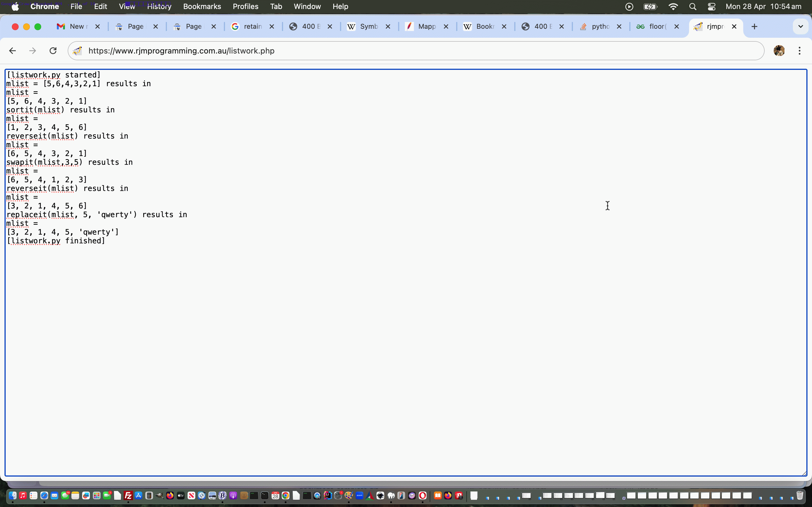Click the new tab plus button
Image resolution: width=812 pixels, height=507 pixels.
[x=754, y=26]
